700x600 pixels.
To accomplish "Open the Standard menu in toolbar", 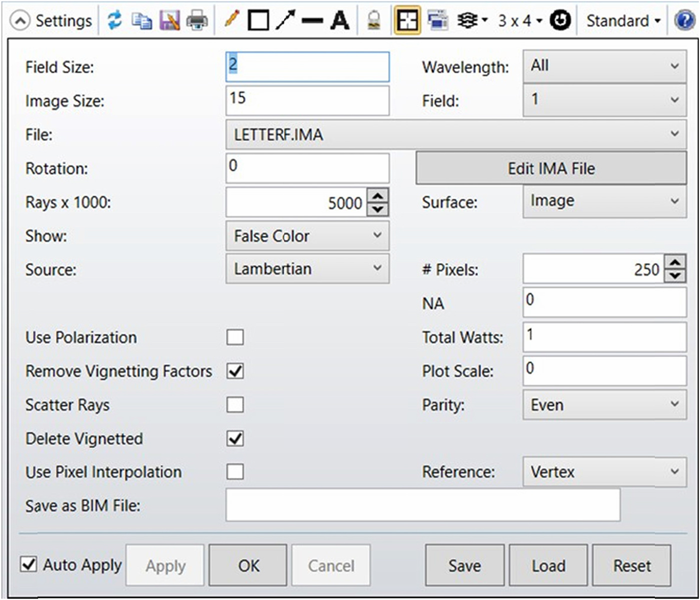I will point(623,21).
